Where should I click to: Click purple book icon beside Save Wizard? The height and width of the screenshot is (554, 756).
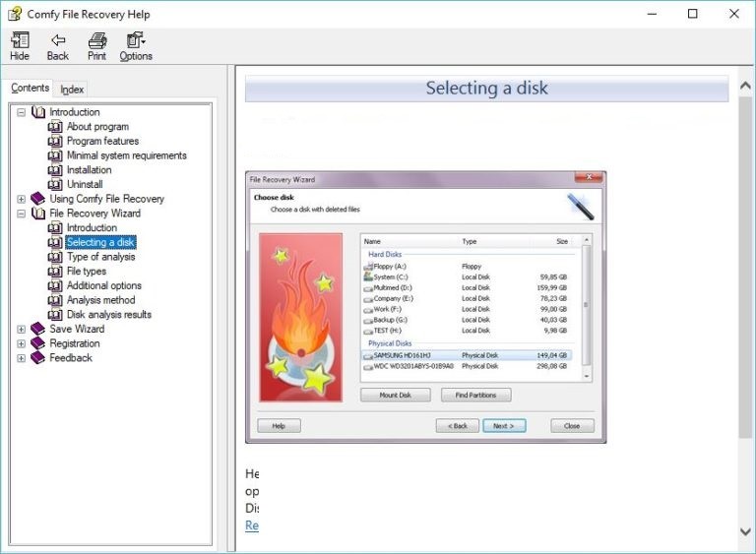pos(37,329)
